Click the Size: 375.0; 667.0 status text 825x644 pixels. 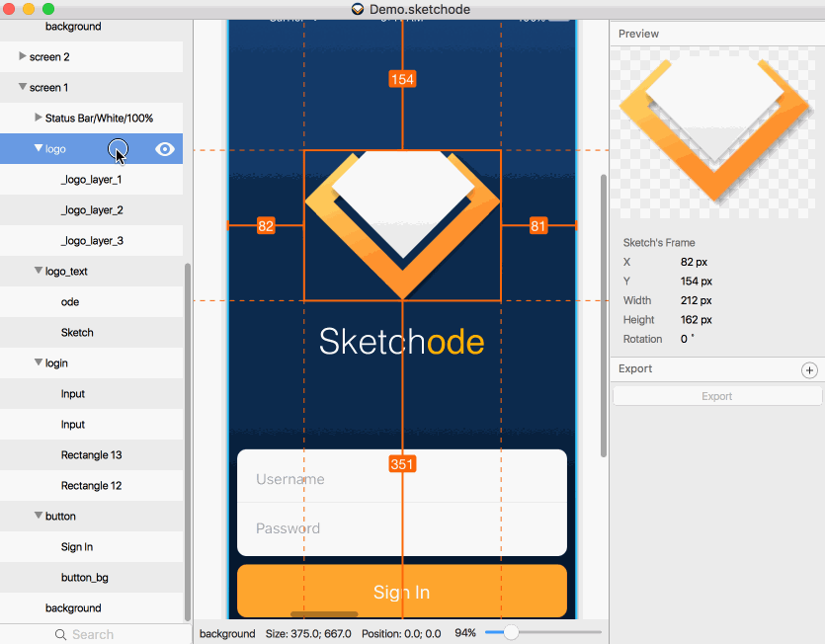coord(308,633)
